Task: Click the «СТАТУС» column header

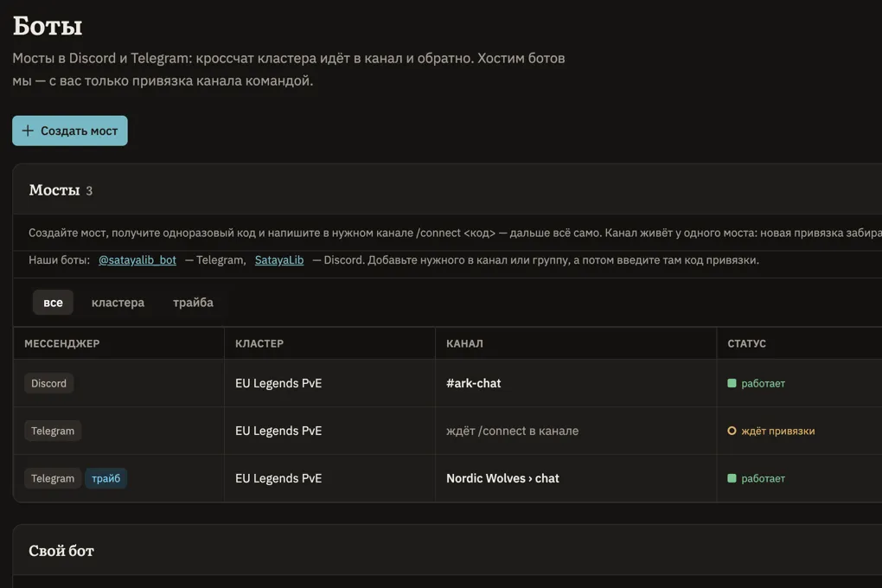Action: 746,343
